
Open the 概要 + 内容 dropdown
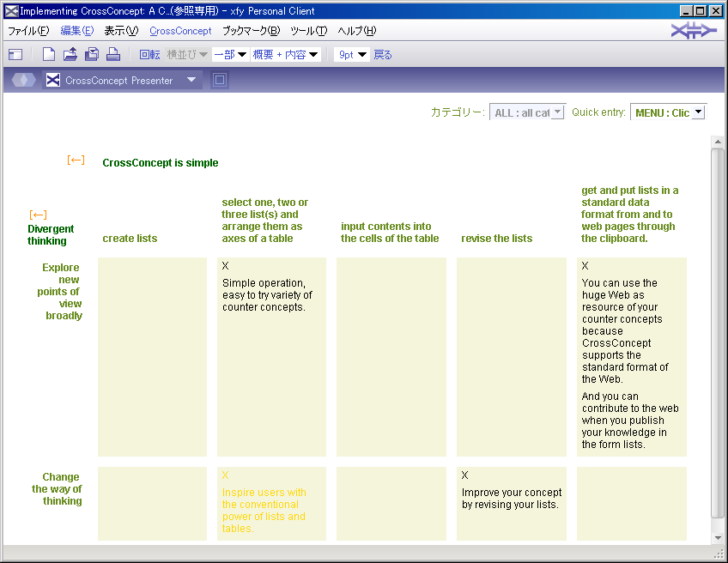tap(285, 55)
